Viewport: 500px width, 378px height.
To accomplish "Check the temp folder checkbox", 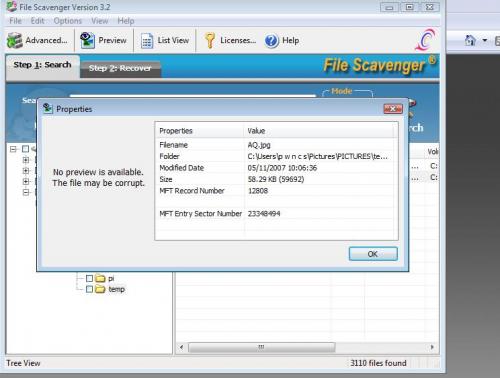I will click(x=89, y=289).
